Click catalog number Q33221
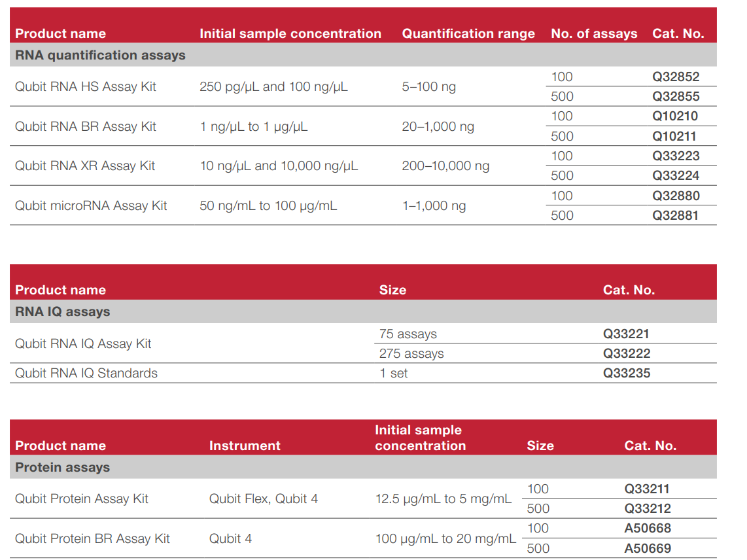 point(626,334)
